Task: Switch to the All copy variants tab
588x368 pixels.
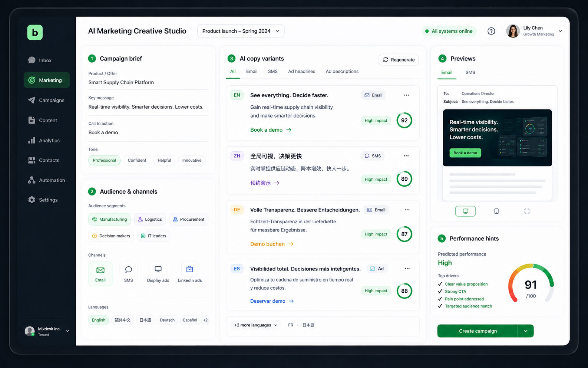Action: [x=233, y=72]
